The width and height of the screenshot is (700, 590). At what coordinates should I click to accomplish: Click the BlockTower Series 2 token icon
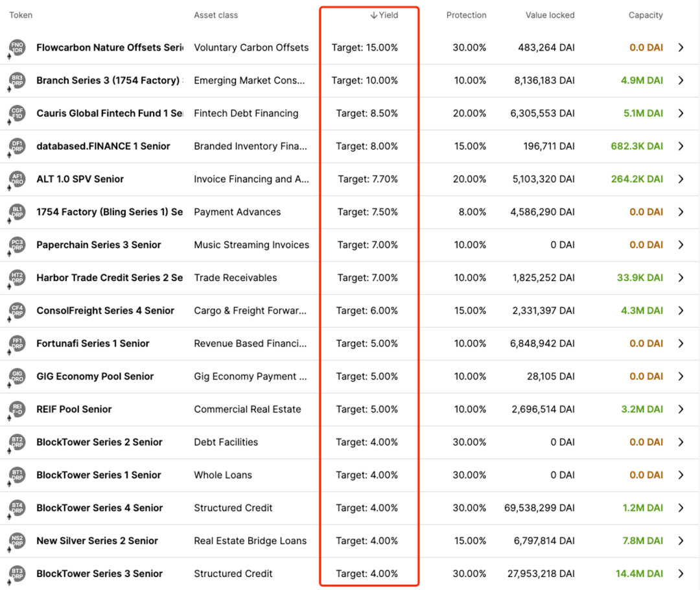point(17,442)
